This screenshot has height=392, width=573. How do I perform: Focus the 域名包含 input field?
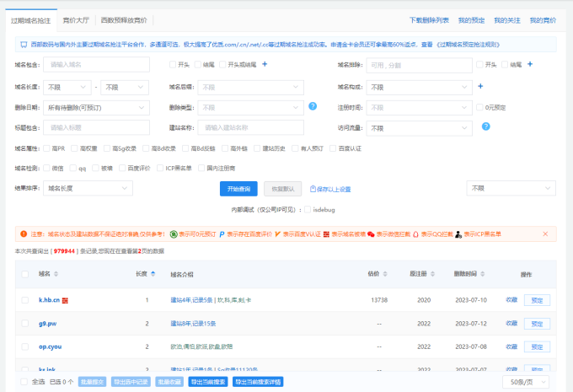[96, 65]
